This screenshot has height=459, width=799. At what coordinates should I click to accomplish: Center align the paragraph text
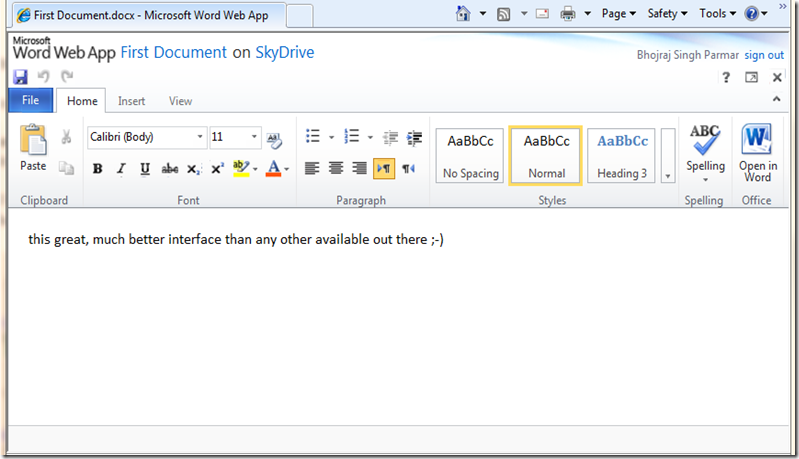click(336, 169)
